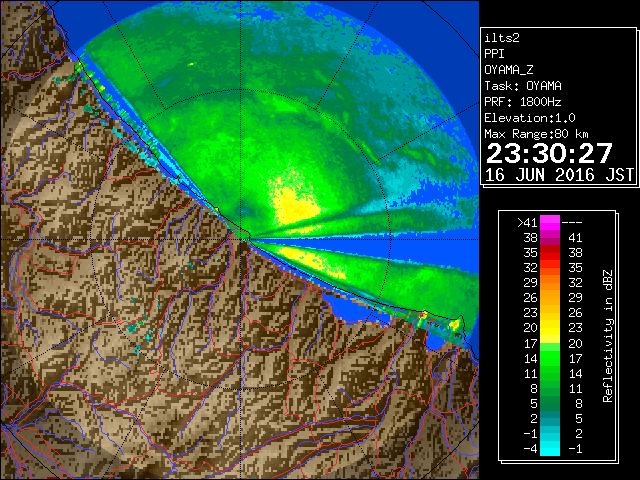Click the cyan legend swatch beside '-4'
The height and width of the screenshot is (480, 640).
point(550,448)
